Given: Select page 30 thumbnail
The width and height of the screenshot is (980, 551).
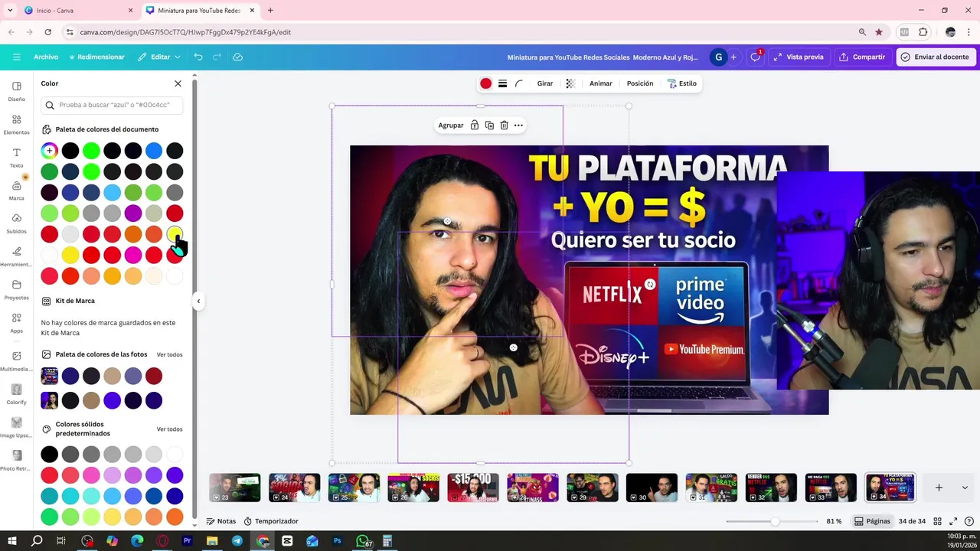Looking at the screenshot, I should point(652,487).
